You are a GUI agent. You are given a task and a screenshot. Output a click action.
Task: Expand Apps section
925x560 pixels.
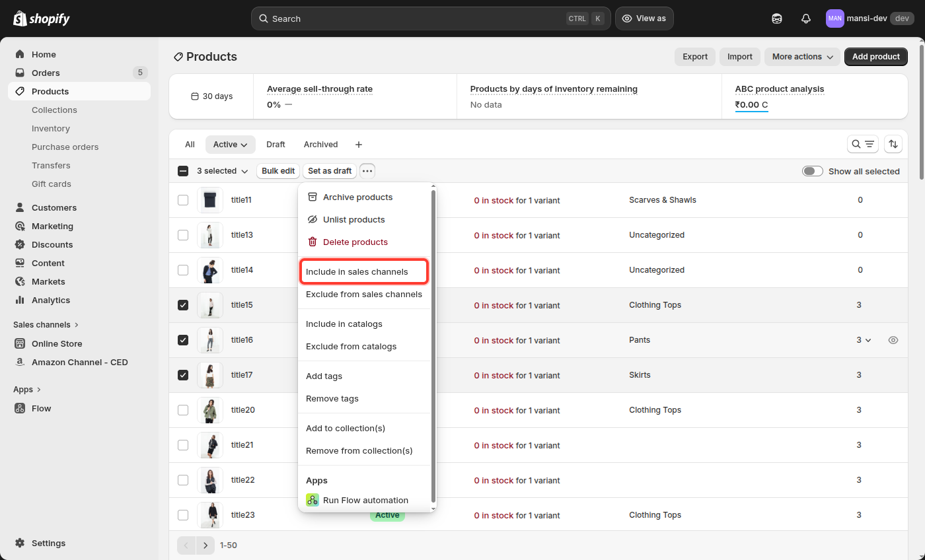click(x=27, y=390)
